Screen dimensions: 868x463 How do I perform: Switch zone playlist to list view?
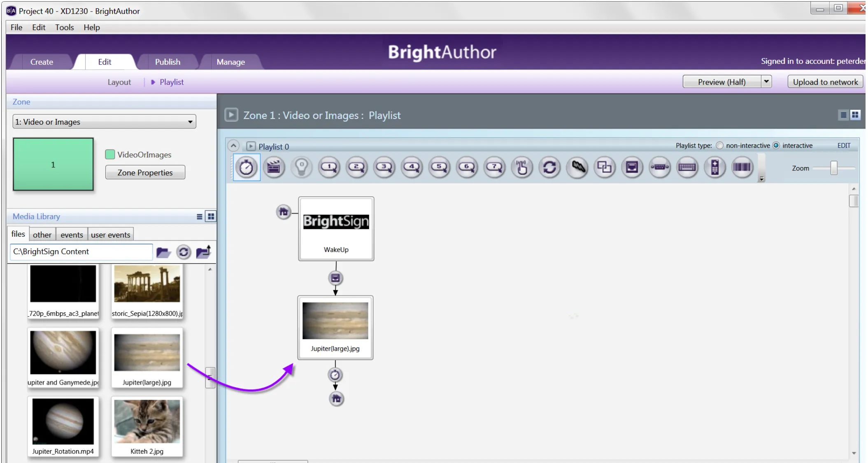tap(843, 115)
